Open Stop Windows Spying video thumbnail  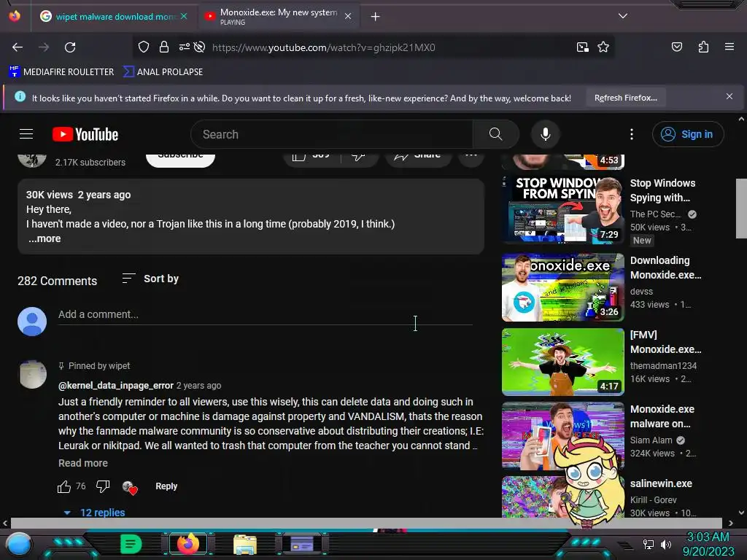coord(562,209)
